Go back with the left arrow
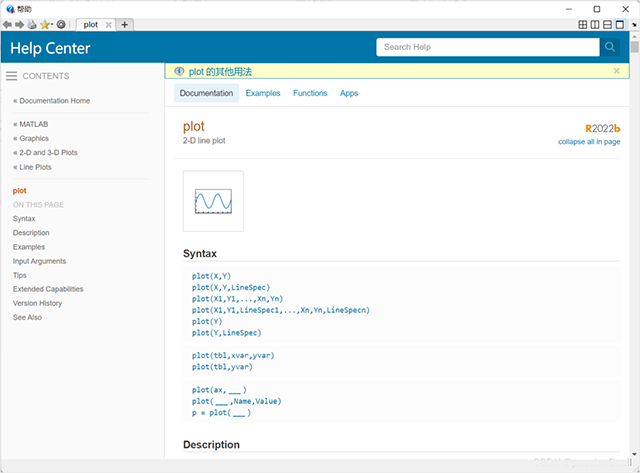 coord(7,24)
